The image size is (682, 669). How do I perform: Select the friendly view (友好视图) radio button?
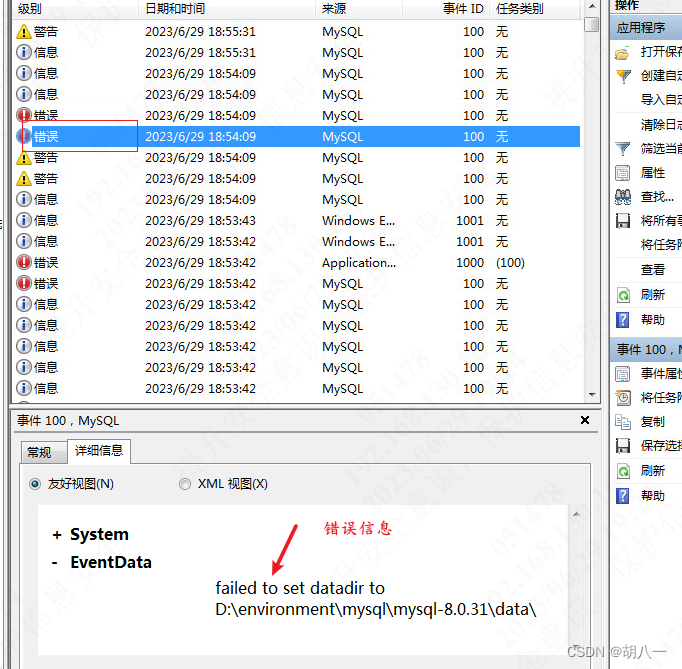click(35, 484)
